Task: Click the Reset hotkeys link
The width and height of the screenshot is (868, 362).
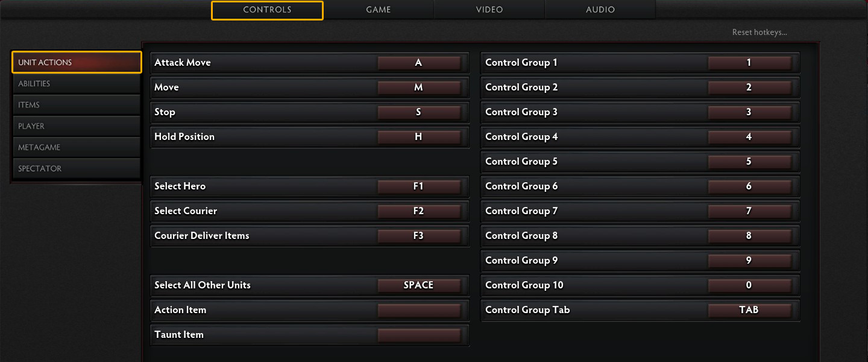Action: tap(759, 33)
